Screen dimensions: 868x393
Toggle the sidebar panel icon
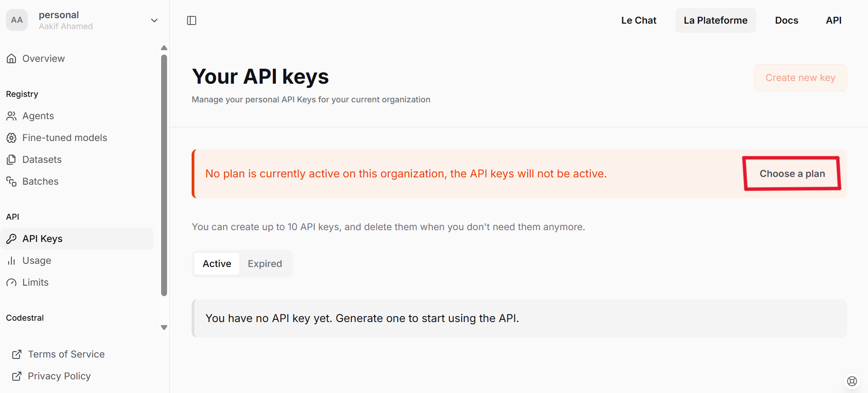coord(192,20)
